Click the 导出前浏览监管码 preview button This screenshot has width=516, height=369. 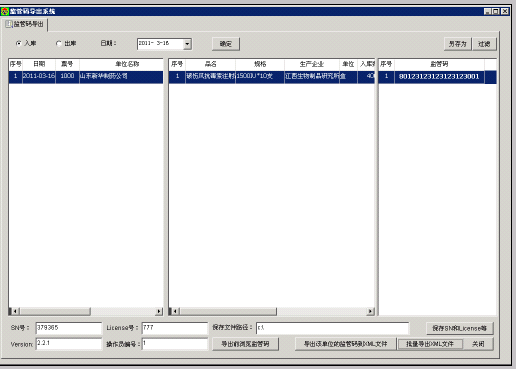[x=245, y=344]
